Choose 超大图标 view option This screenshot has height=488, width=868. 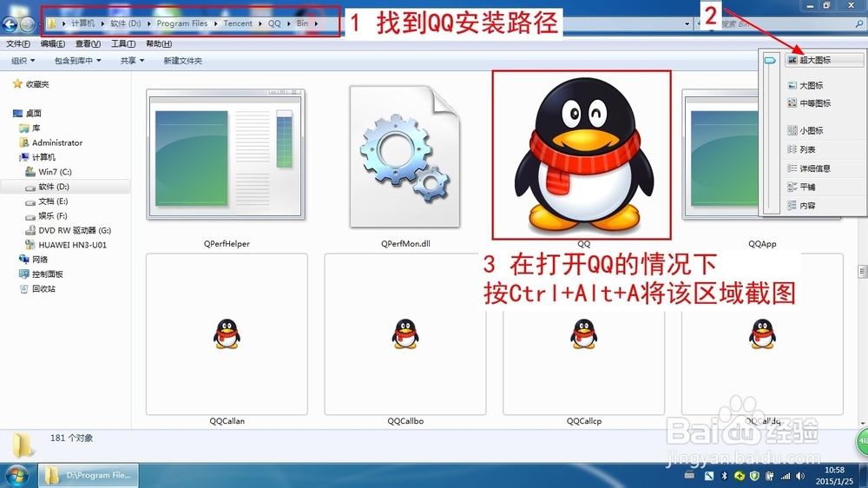coord(825,60)
